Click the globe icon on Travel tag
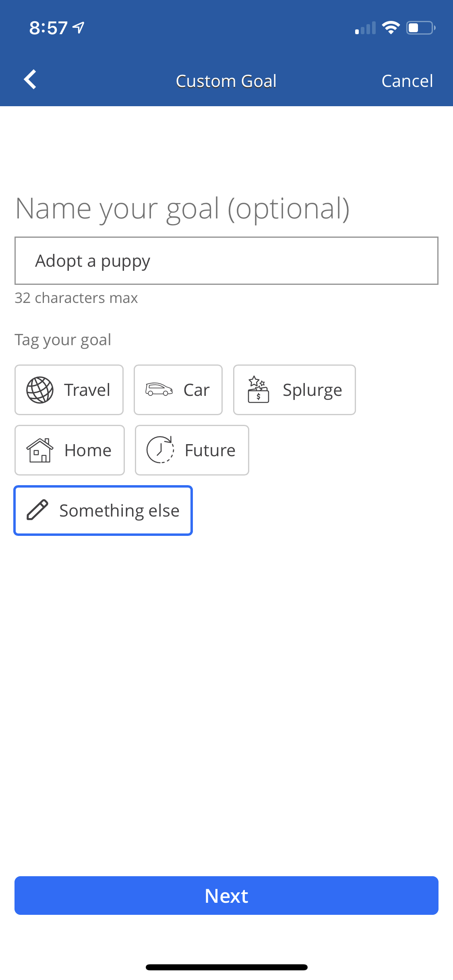This screenshot has width=453, height=980. point(39,390)
